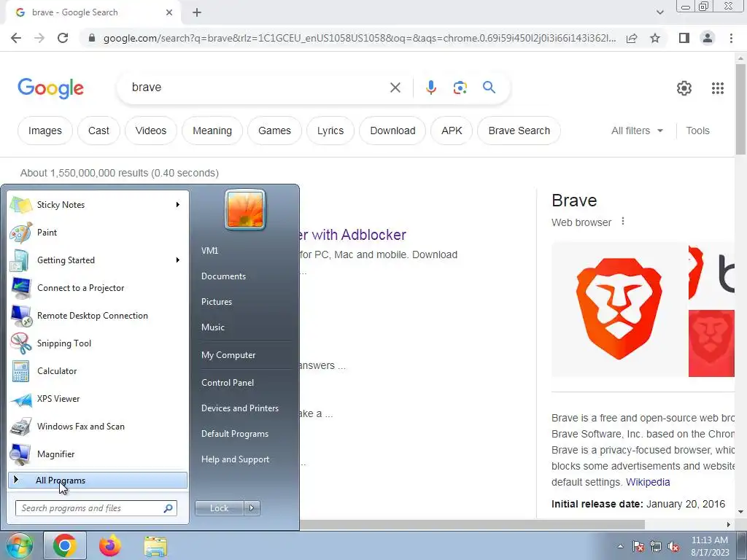Click the horizontal scrollbar of the page
Screen dimensions: 747x560
pyautogui.click(x=472, y=524)
